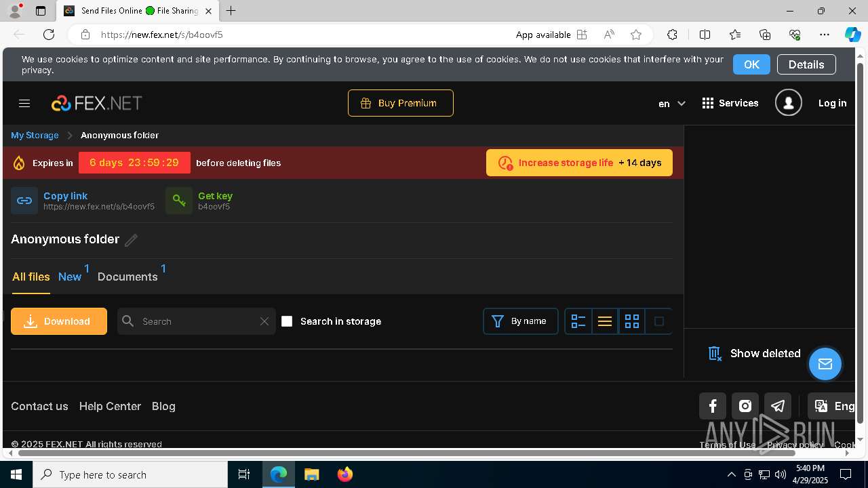Click the FEX.NET logo
868x488 pixels.
[x=97, y=103]
